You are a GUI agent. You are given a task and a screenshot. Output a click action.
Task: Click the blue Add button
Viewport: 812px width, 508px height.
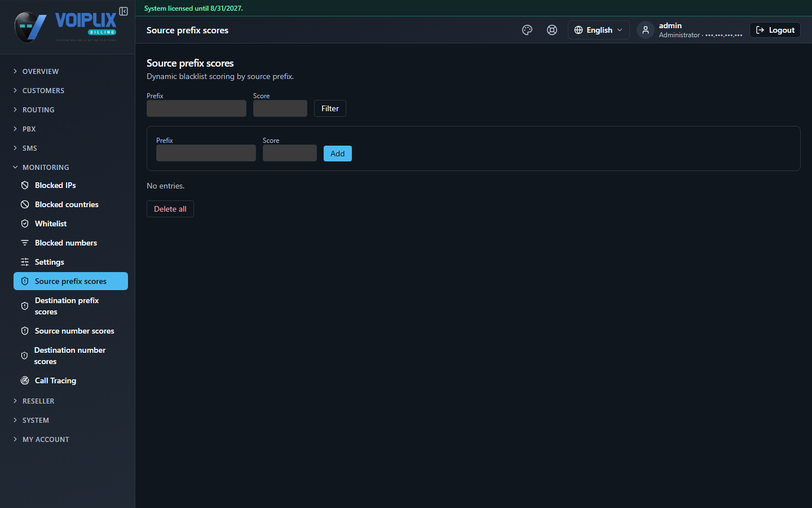[x=338, y=154]
